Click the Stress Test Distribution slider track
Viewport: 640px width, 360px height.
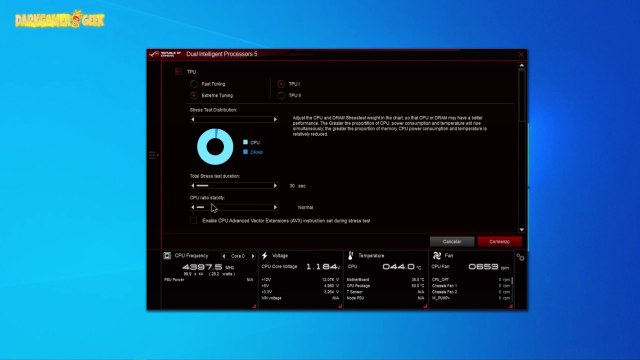pyautogui.click(x=234, y=119)
